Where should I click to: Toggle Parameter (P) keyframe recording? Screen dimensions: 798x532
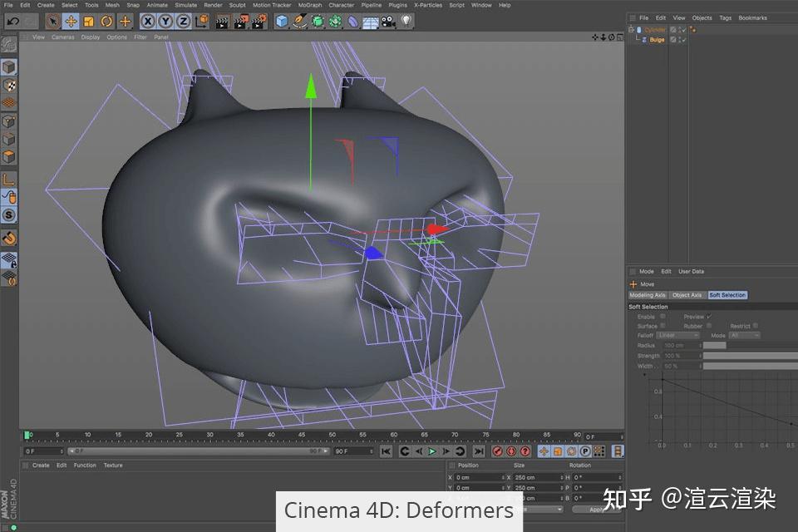tap(586, 451)
